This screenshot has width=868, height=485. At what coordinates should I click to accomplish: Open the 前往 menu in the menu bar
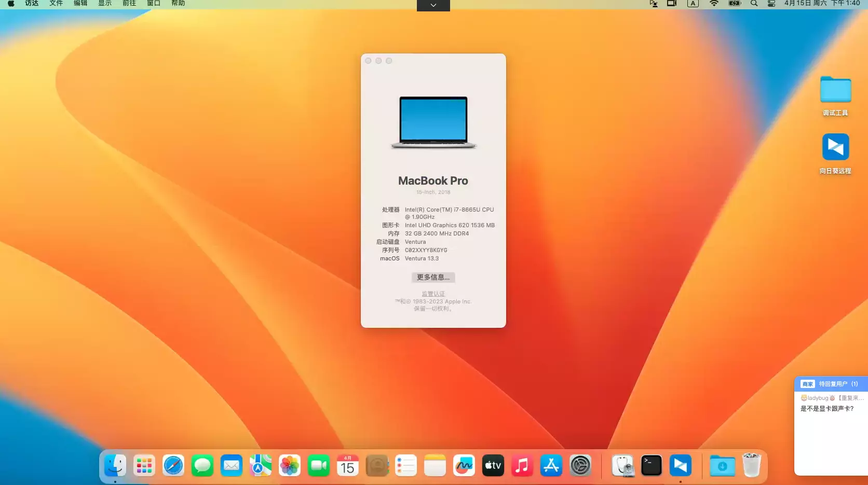[128, 4]
